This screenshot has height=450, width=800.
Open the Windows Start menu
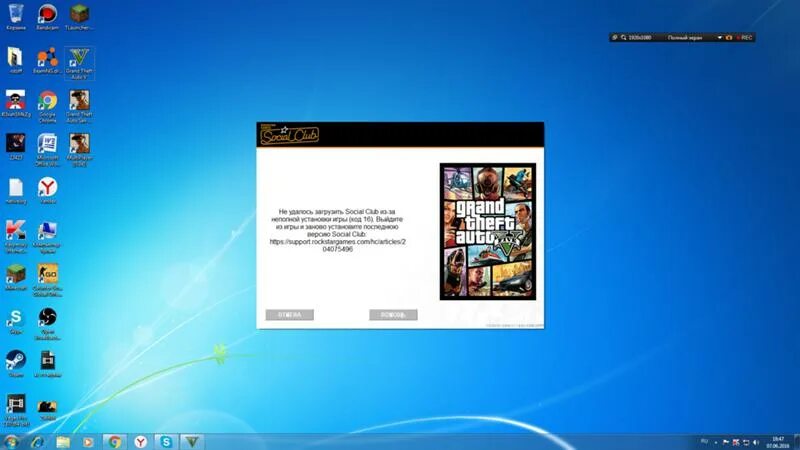coord(11,441)
